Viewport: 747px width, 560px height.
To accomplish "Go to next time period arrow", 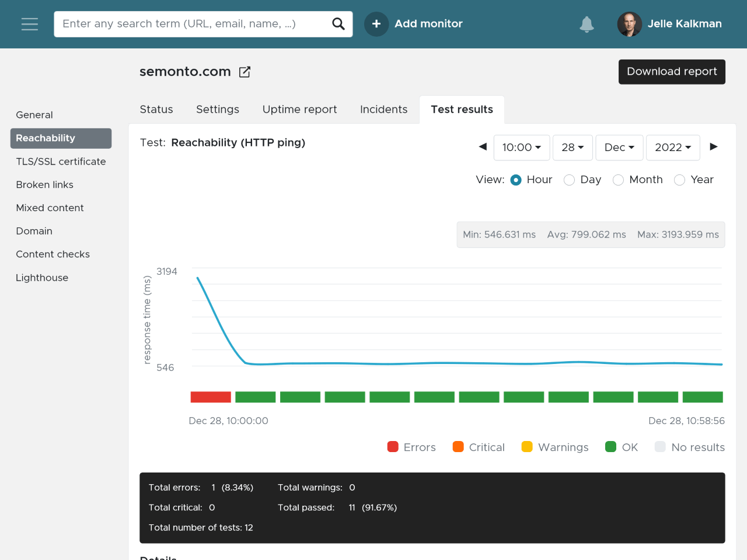I will (x=714, y=147).
